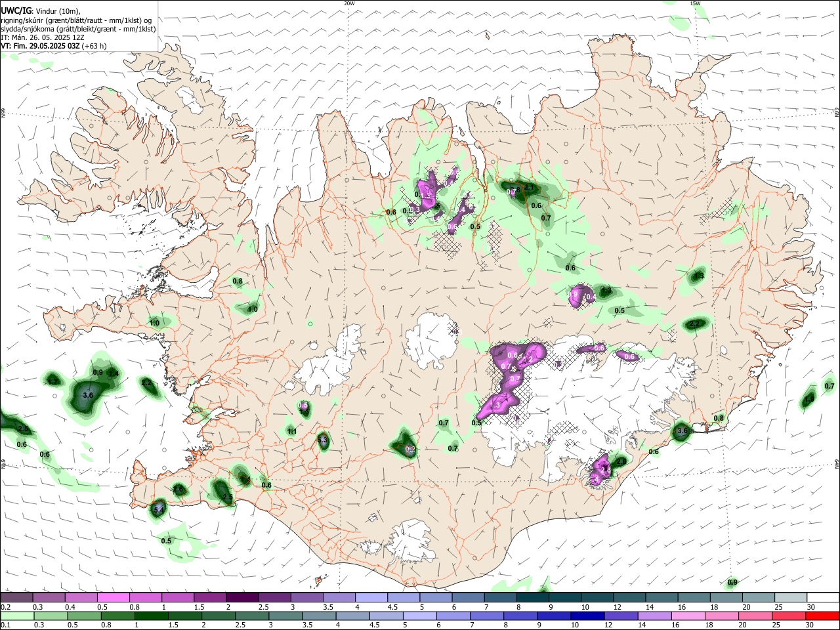840x630 pixels.
Task: Select the 'slydda/snjókoma' legend description line
Action: coord(78,29)
